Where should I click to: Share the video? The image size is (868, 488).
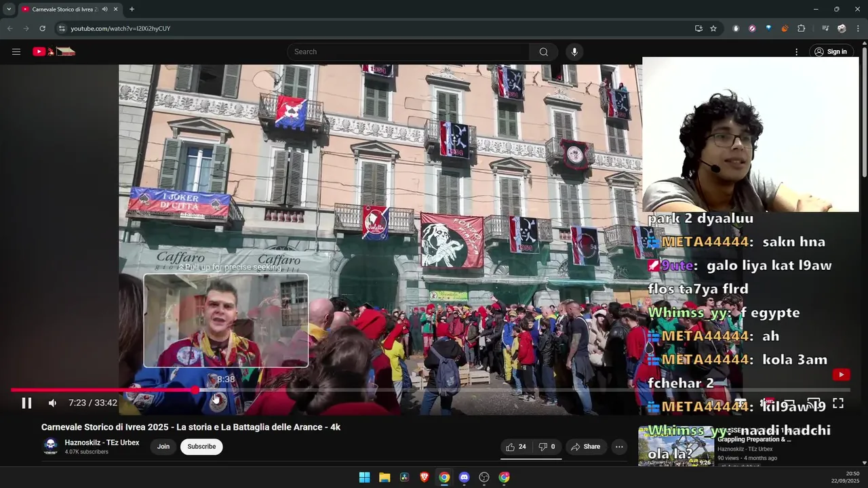click(585, 447)
